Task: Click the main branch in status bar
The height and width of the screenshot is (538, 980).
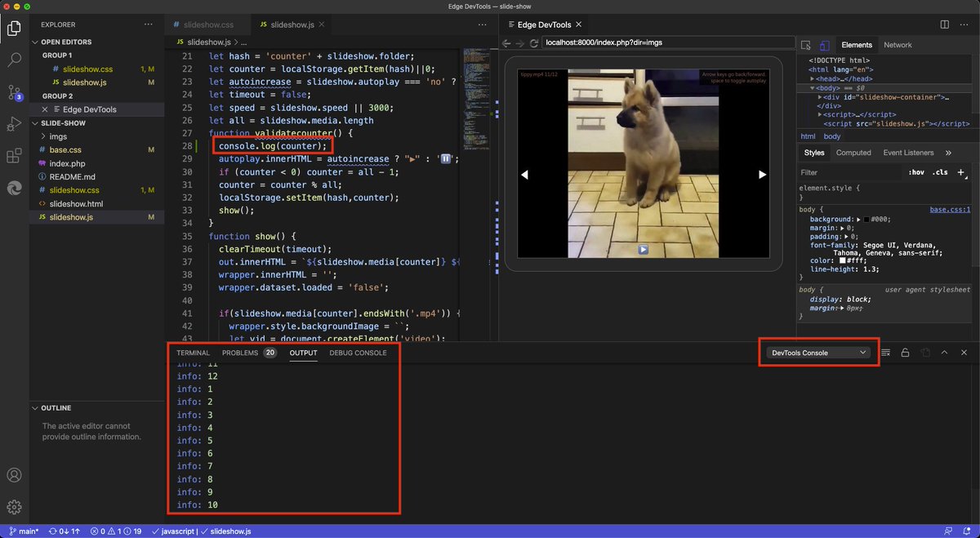Action: click(24, 531)
